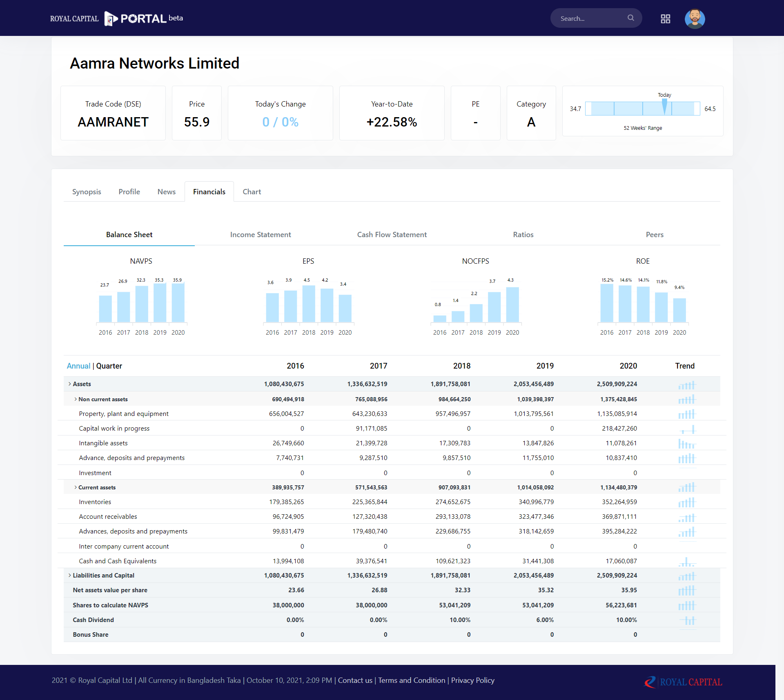
Task: Open the News tab
Action: (x=167, y=192)
